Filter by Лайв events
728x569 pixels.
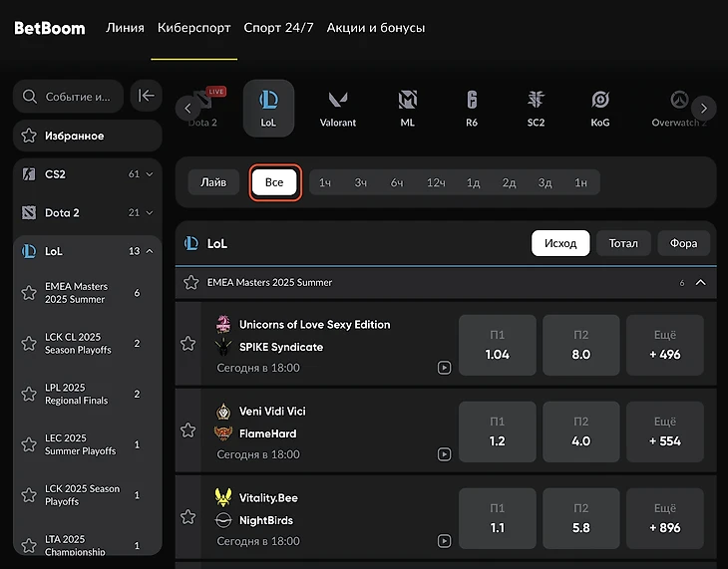tap(213, 182)
